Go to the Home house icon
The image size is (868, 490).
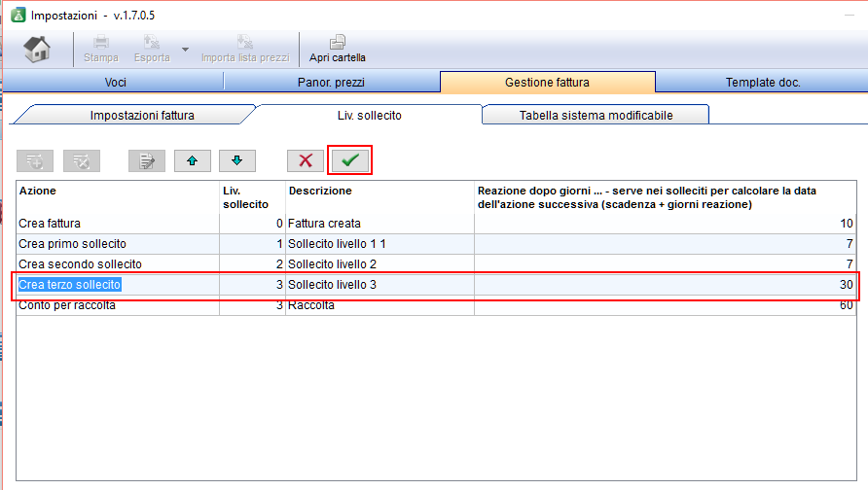(37, 49)
